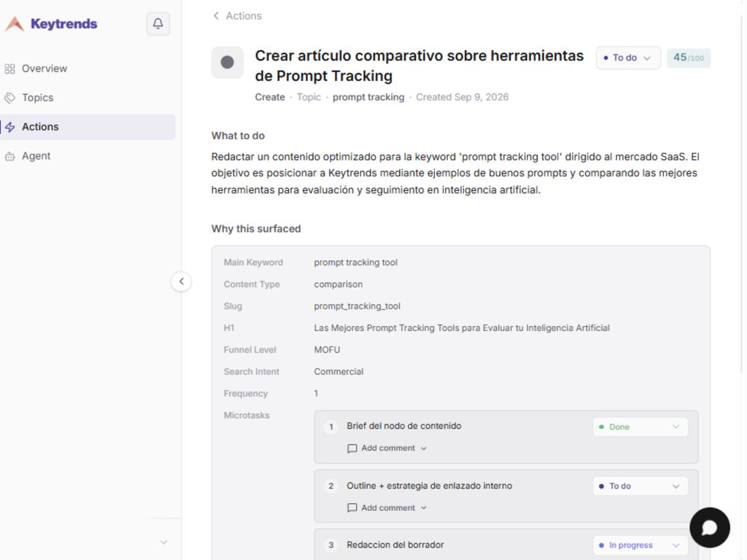
Task: Click the Search Intent label
Action: click(251, 372)
